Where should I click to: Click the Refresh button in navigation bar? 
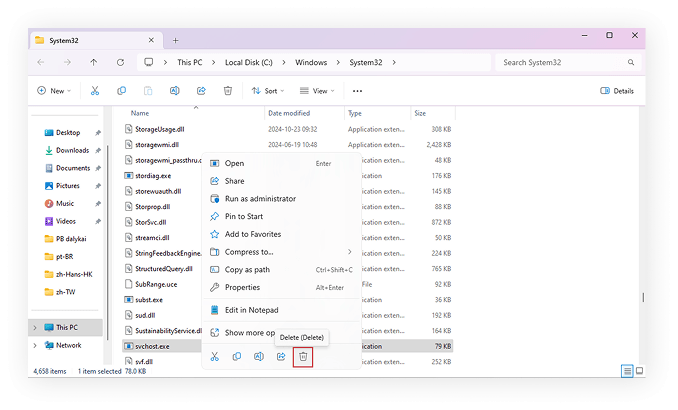click(x=120, y=62)
